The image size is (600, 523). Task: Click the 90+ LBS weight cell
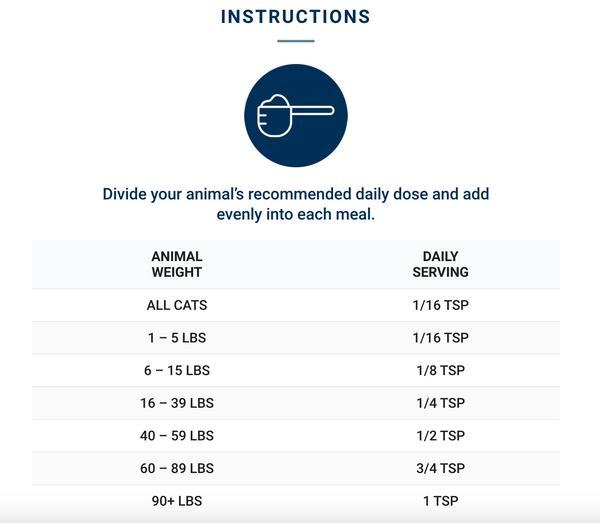coord(176,500)
